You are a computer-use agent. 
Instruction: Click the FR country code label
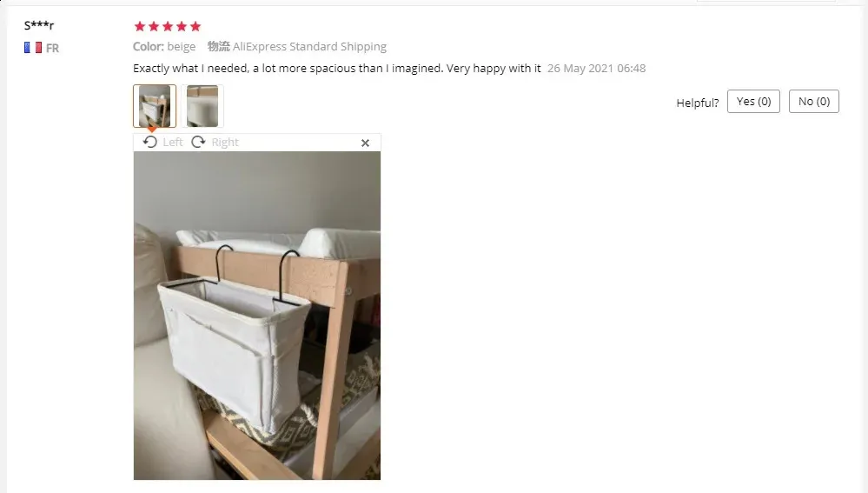(53, 48)
